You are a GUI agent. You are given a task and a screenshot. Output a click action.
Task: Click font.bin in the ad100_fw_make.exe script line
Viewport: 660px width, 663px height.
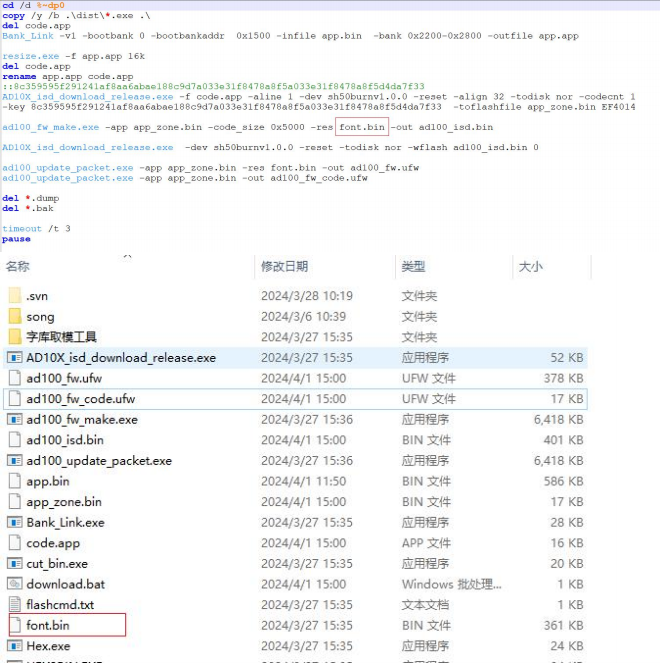point(362,127)
